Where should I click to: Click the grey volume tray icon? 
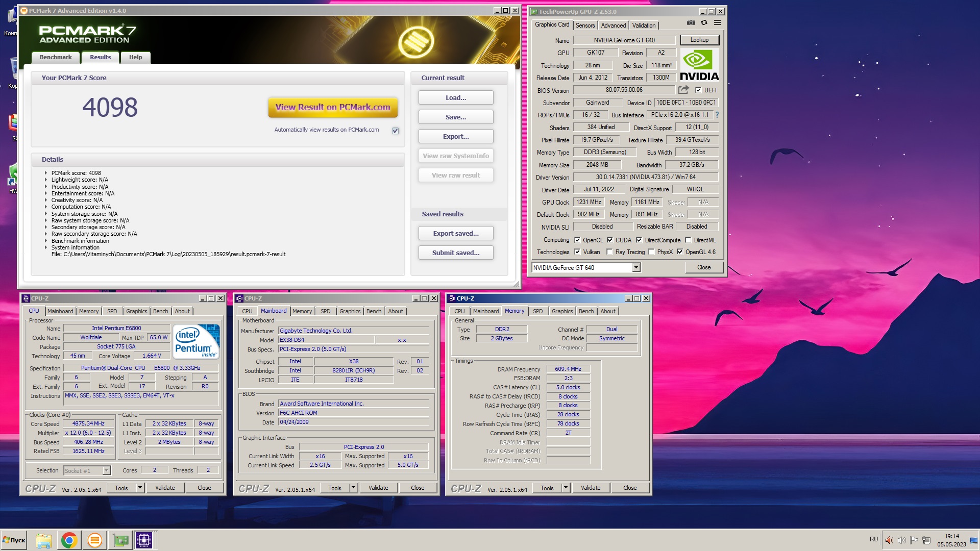click(902, 540)
